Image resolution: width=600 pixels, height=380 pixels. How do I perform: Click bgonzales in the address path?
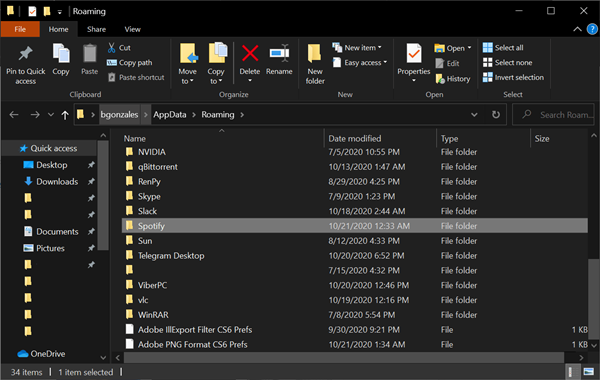point(119,114)
